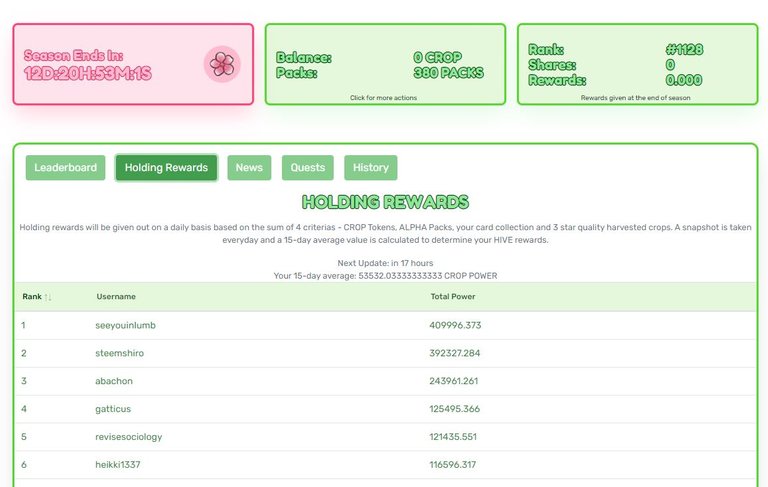Switch to the News tab
This screenshot has height=487, width=768.
[249, 168]
